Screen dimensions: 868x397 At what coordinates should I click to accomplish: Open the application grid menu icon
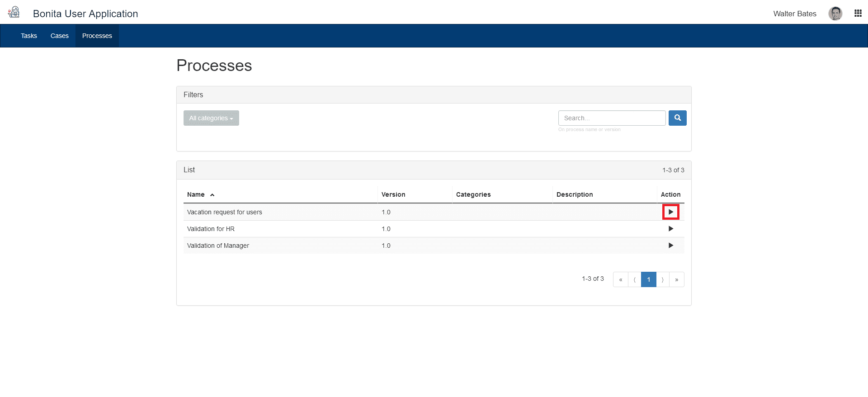(858, 14)
